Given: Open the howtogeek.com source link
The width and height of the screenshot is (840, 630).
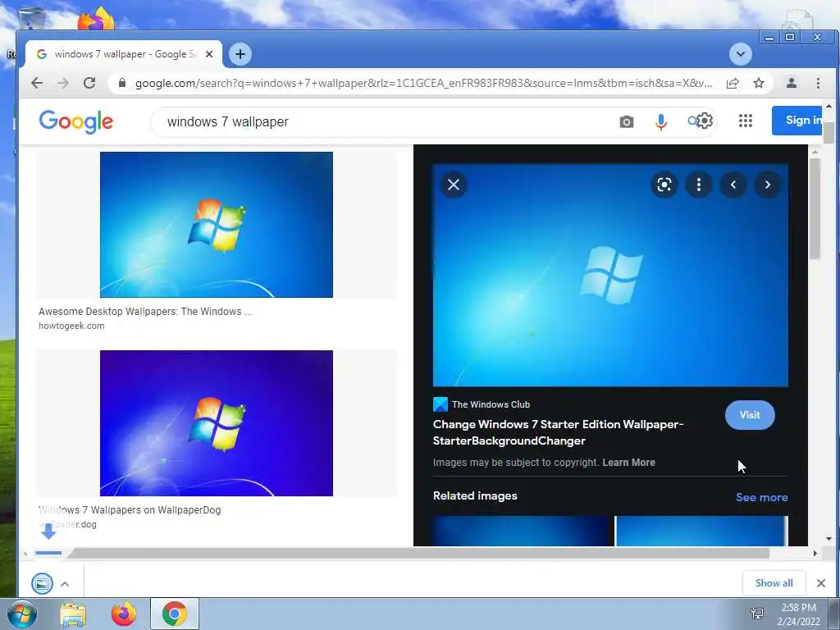Looking at the screenshot, I should (71, 326).
